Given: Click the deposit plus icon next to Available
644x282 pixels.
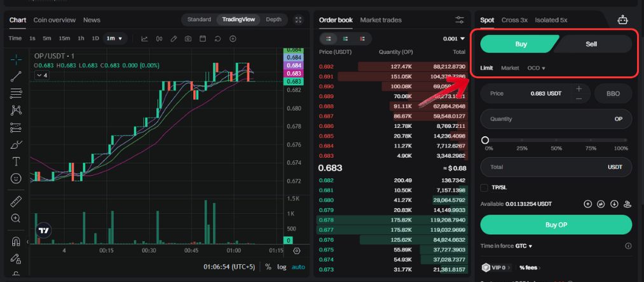Looking at the screenshot, I should 587,204.
